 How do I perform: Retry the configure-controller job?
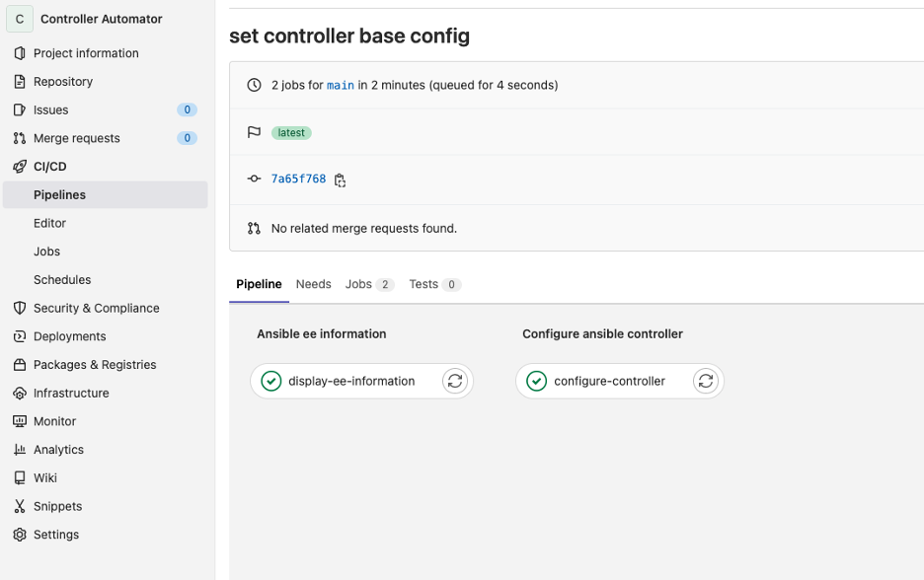[x=705, y=381]
